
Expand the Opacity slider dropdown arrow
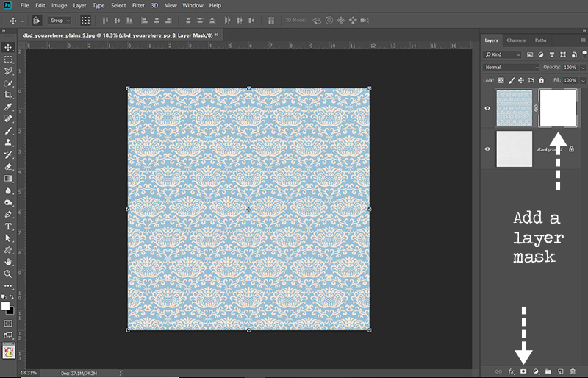583,67
